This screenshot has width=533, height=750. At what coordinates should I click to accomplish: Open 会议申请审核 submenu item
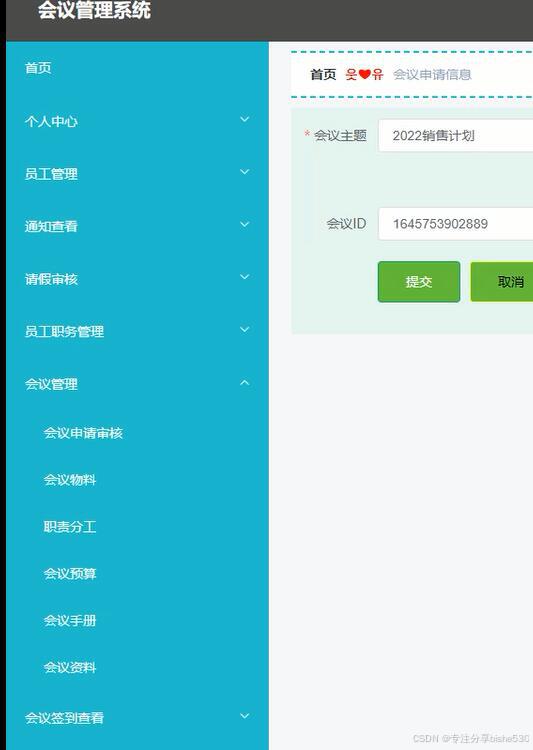(83, 433)
